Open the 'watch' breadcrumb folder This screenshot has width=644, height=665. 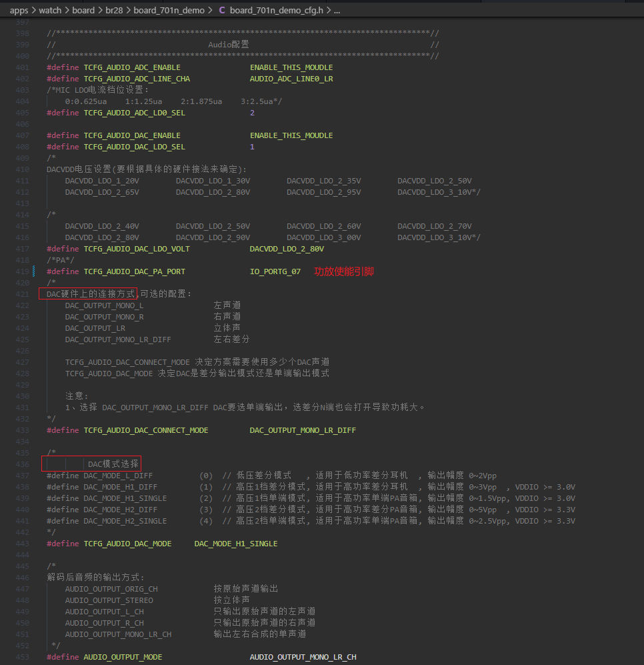pos(50,10)
